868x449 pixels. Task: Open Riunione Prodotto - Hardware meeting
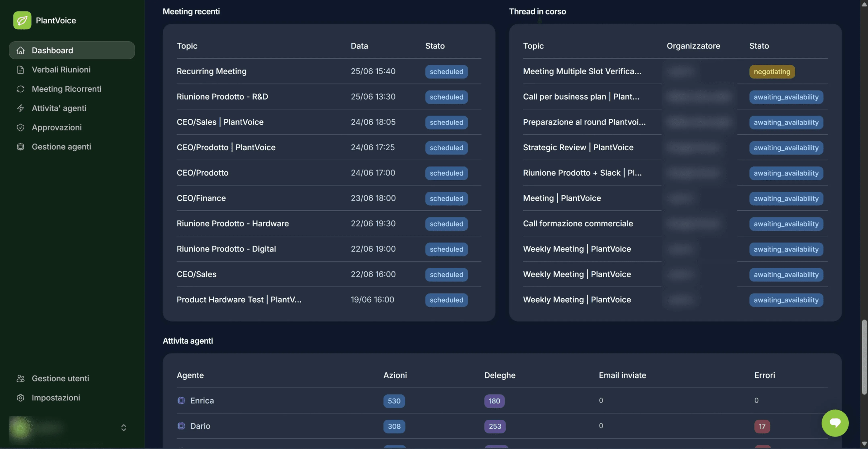coord(329,223)
